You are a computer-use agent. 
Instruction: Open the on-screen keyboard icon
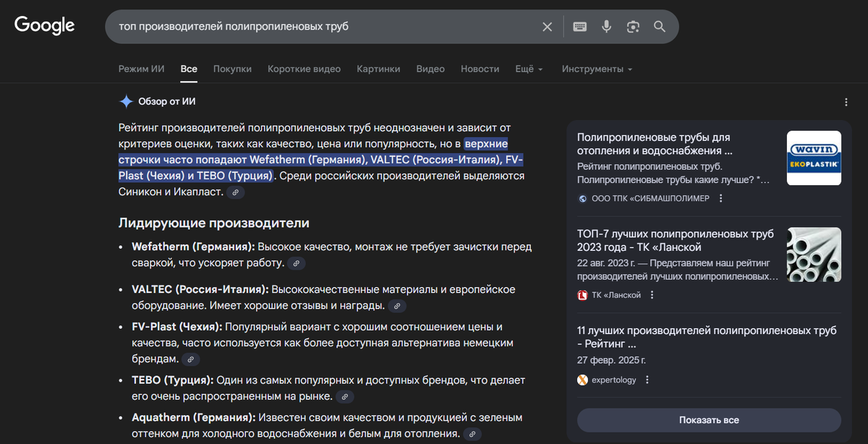[x=579, y=27]
